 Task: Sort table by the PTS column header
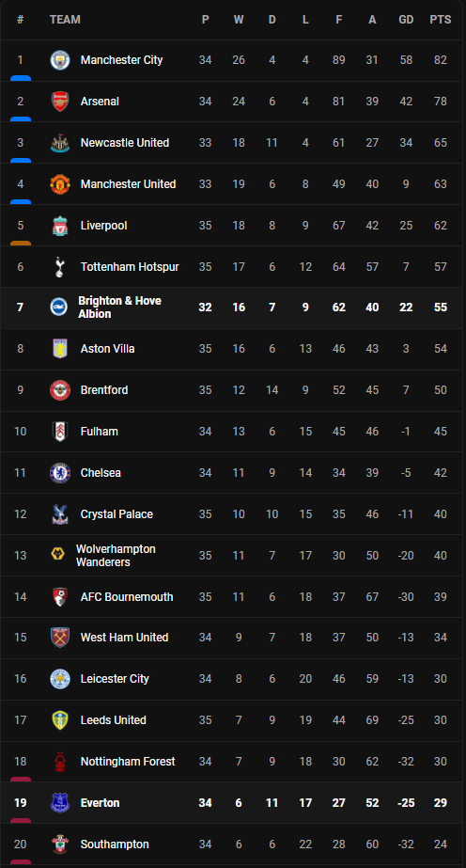click(440, 20)
